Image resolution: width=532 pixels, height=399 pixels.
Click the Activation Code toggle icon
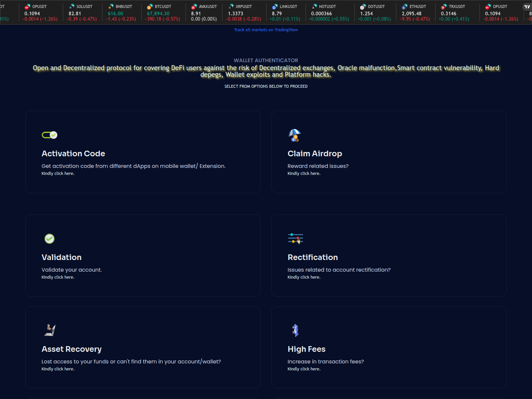point(50,135)
